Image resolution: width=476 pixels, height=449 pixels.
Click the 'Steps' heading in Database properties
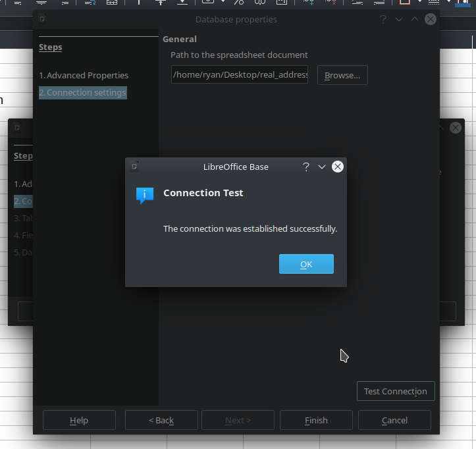pos(51,47)
